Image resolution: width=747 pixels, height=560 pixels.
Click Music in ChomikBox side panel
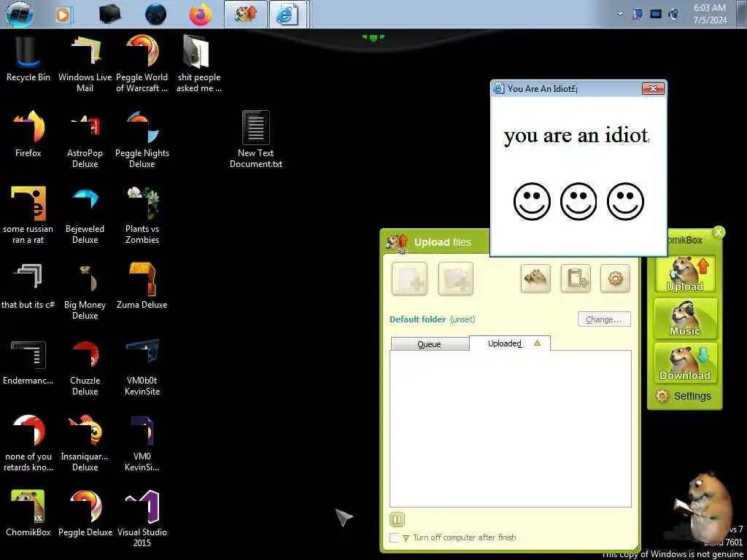685,319
